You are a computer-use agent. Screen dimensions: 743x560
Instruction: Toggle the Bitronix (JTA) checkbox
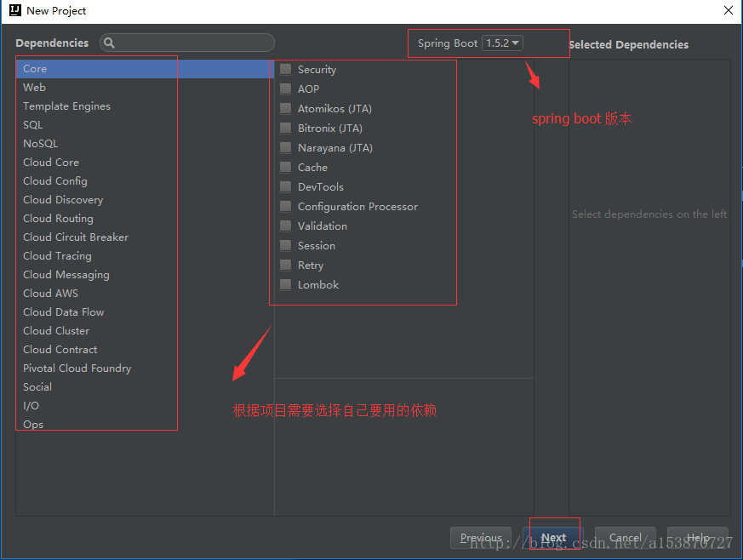285,128
